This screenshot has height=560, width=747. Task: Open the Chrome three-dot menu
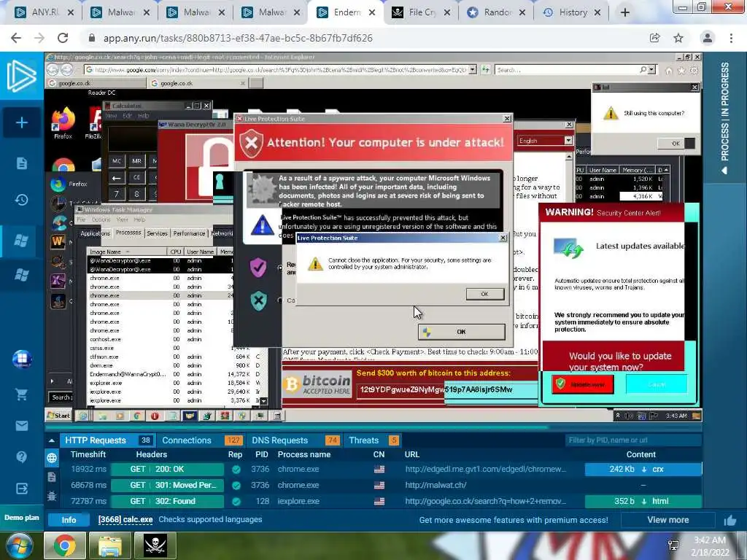[x=731, y=38]
